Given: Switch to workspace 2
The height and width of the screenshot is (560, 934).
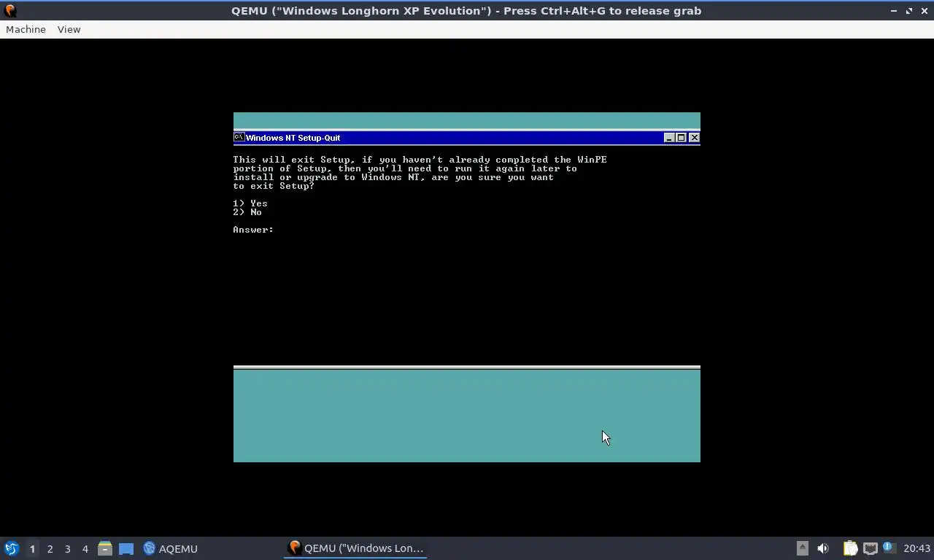Looking at the screenshot, I should pos(50,548).
